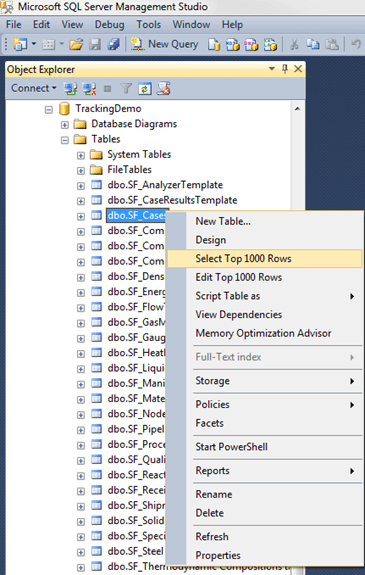Toggle the Object Explorer auto-hide pin

pyautogui.click(x=285, y=69)
